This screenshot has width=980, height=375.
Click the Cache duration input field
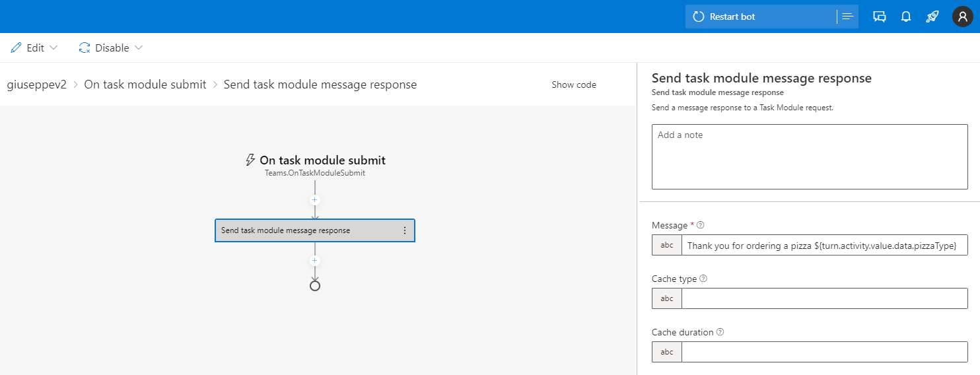pos(824,352)
